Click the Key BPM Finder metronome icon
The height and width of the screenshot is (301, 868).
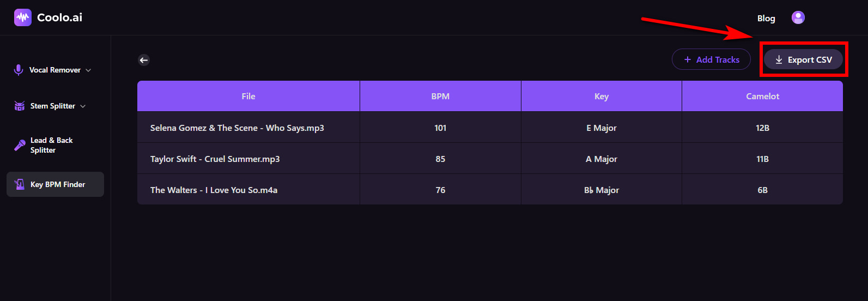(20, 184)
